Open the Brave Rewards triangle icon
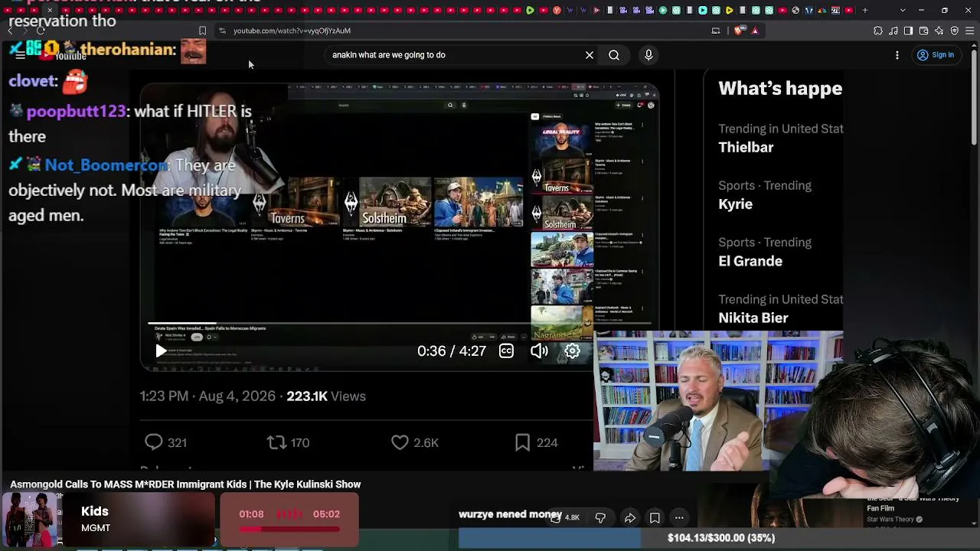The width and height of the screenshot is (980, 551). click(x=755, y=31)
